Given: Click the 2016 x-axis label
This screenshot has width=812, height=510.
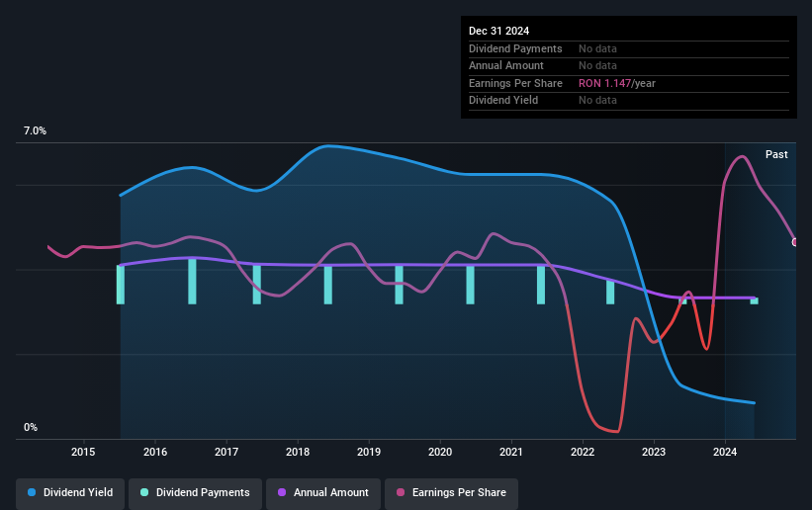Looking at the screenshot, I should [155, 452].
